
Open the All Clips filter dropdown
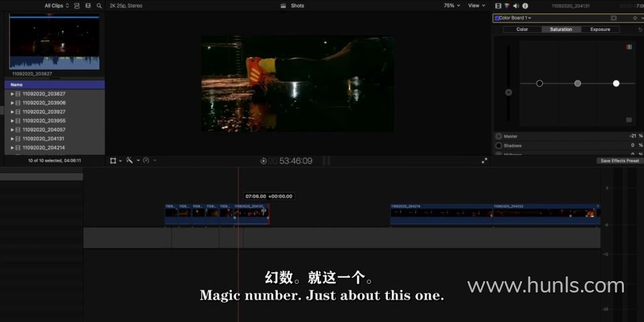[x=56, y=6]
